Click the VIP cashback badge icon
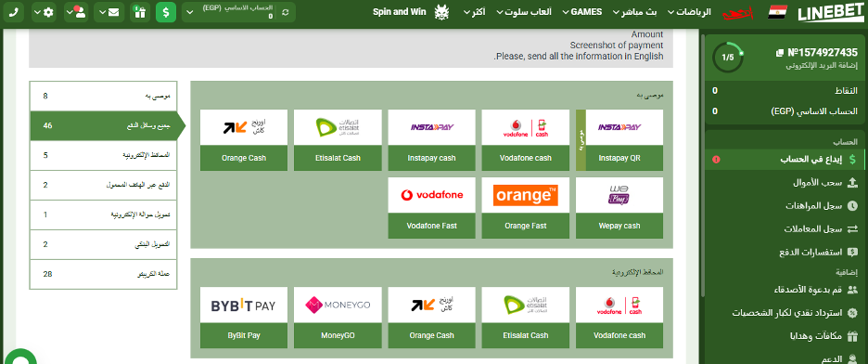This screenshot has height=364, width=868. (852, 313)
